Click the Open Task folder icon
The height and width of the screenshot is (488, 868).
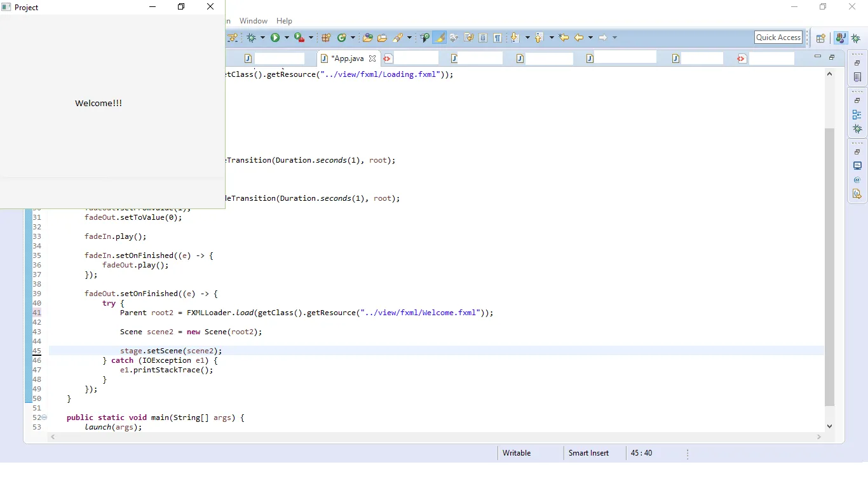(x=382, y=37)
